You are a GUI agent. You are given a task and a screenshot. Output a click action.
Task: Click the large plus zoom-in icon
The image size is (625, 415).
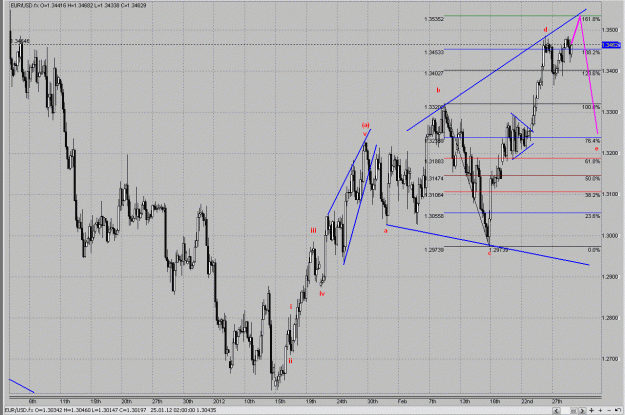[592, 410]
